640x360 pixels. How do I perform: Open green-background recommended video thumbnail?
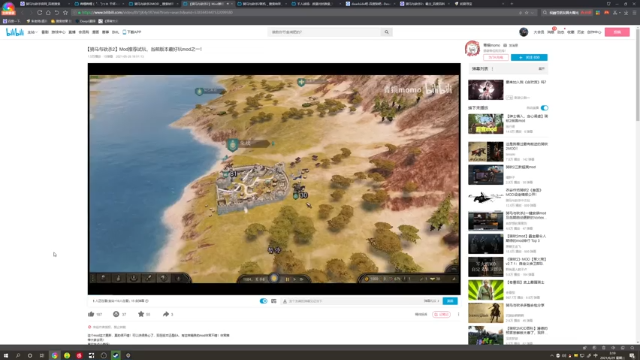(x=485, y=290)
